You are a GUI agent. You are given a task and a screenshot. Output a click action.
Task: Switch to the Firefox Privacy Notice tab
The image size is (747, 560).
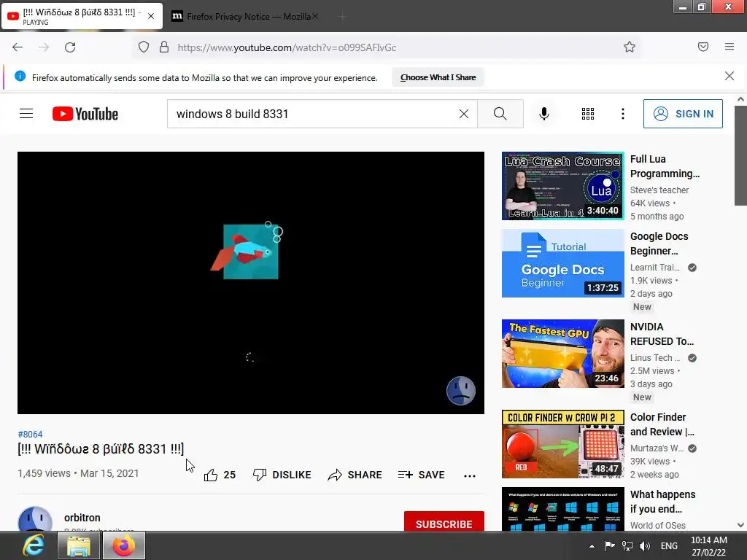pos(244,17)
